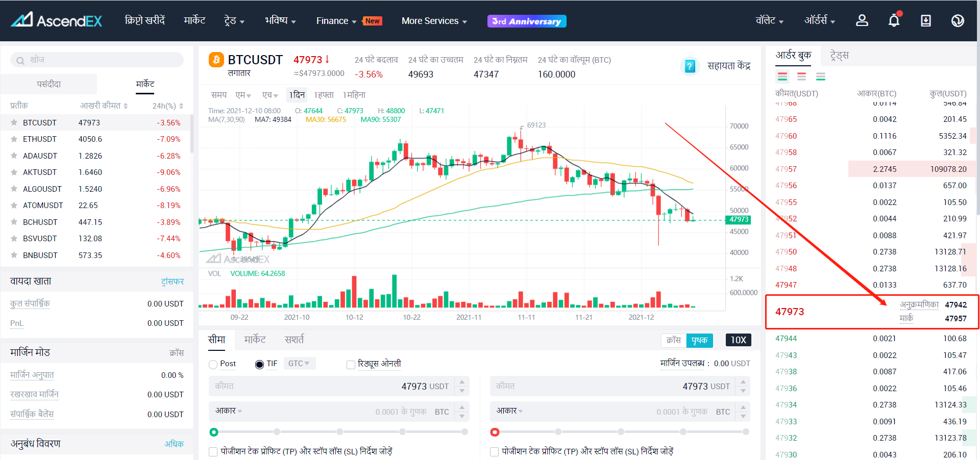Click the download app icon in header
980x460 pixels.
tap(926, 20)
